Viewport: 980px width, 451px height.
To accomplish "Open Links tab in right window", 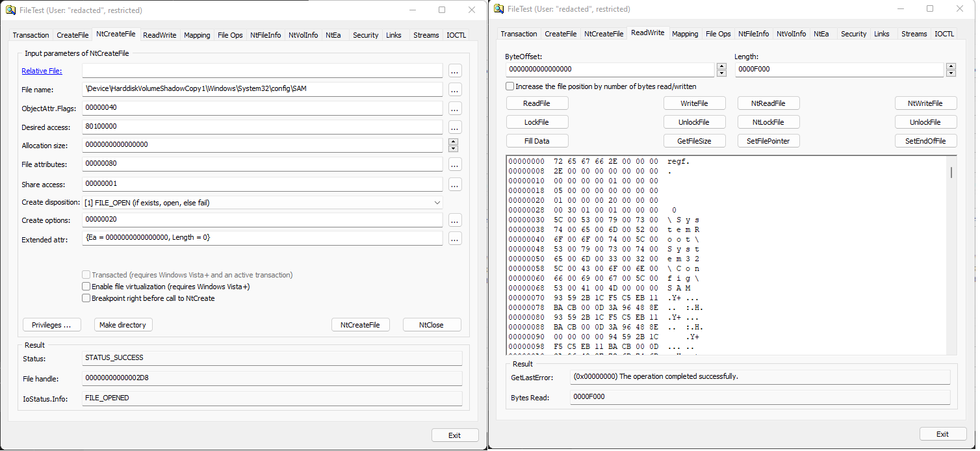I will 882,34.
